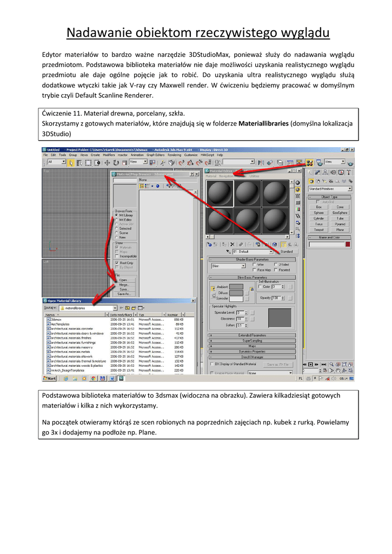Select the first material sample sphere

220,193
